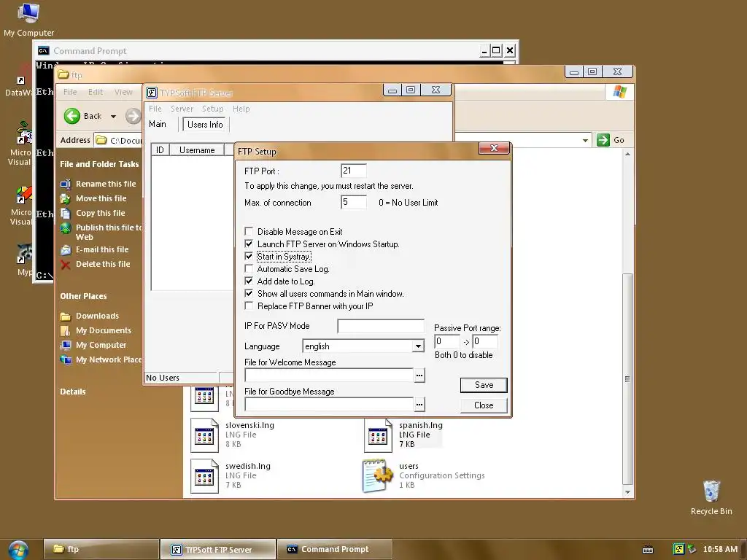This screenshot has width=747, height=560.
Task: Open Server menu in TYPSoft FTP Server
Action: point(182,109)
